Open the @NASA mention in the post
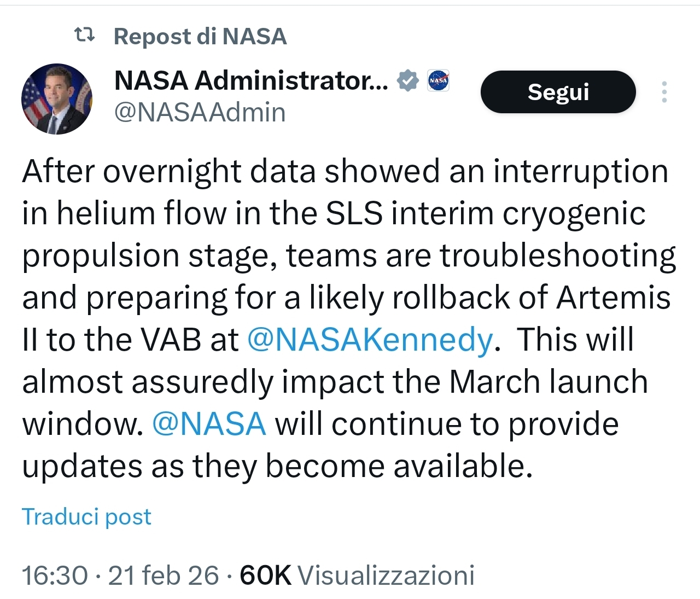Image resolution: width=700 pixels, height=599 pixels. [209, 424]
